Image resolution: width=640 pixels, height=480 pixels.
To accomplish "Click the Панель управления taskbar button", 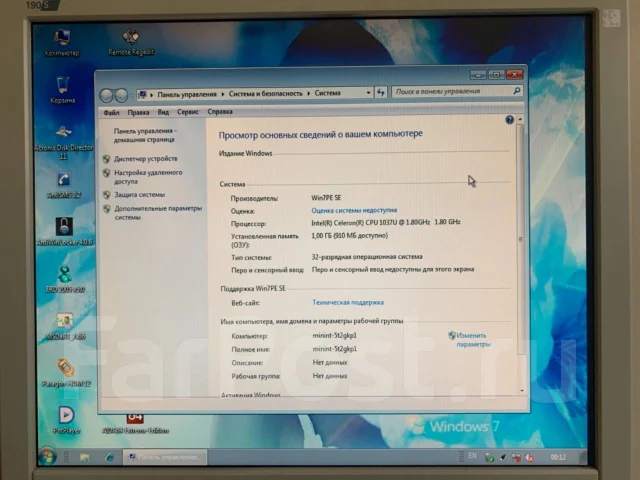I will 165,457.
